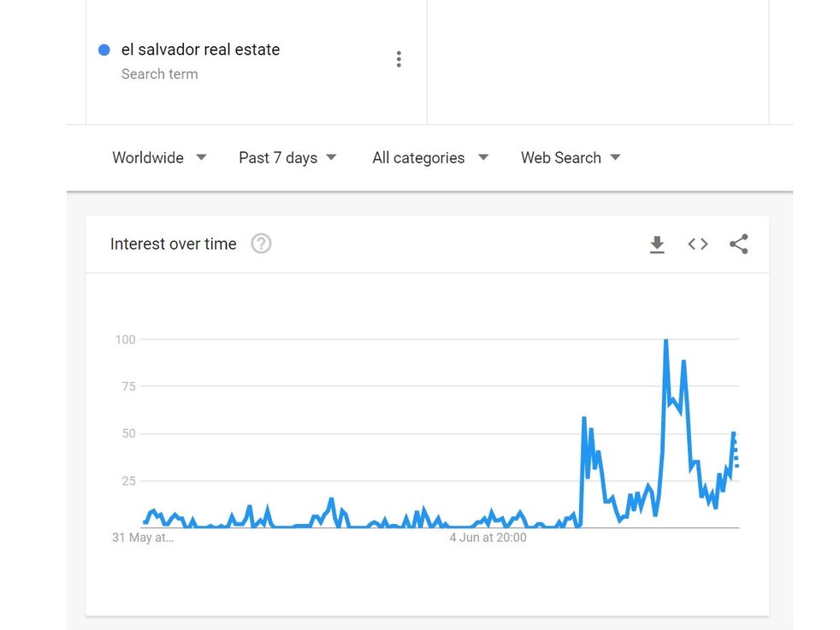The height and width of the screenshot is (630, 840).
Task: Open the embed code icon
Action: (698, 244)
